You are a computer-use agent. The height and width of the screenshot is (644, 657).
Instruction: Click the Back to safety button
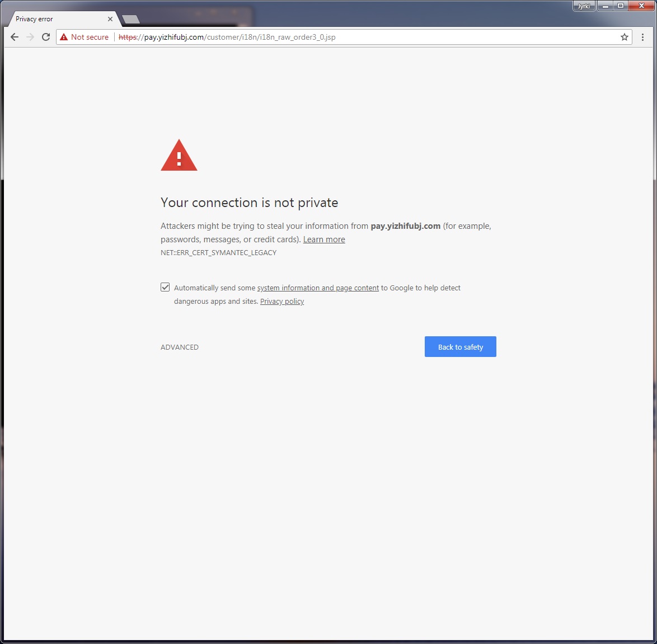coord(460,346)
